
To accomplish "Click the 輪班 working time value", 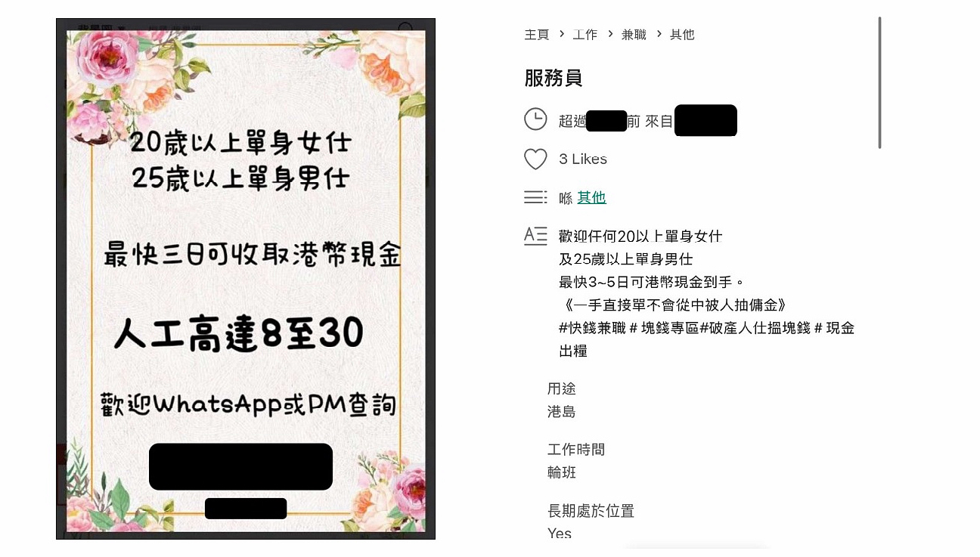I will [562, 472].
